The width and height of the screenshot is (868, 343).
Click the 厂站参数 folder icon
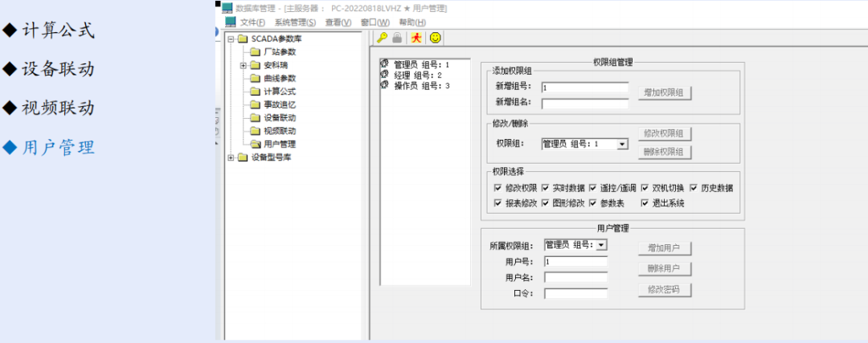click(256, 52)
